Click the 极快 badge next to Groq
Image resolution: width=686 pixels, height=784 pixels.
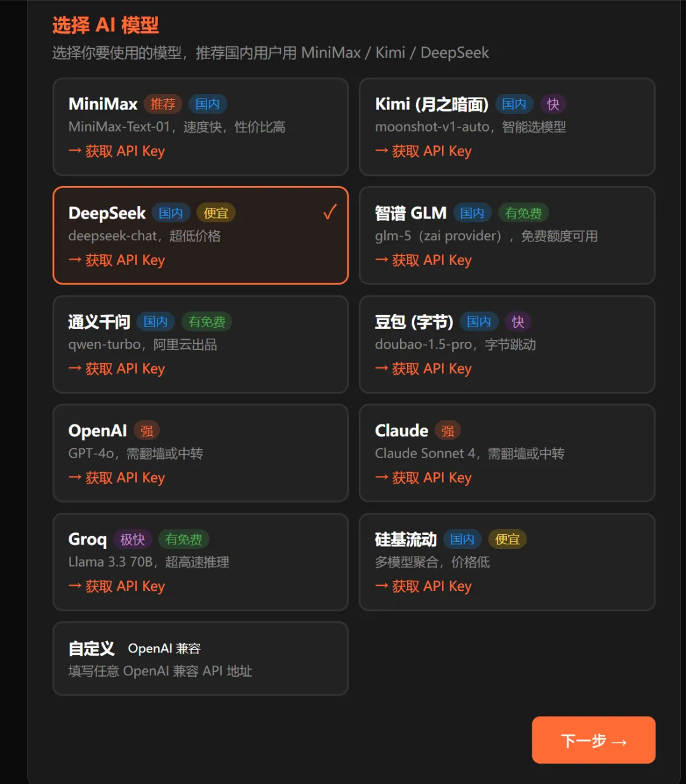[x=133, y=539]
